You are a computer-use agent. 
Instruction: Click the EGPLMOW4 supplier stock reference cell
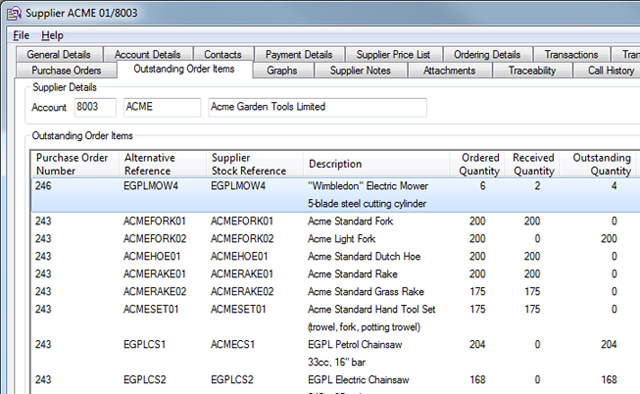pyautogui.click(x=238, y=186)
